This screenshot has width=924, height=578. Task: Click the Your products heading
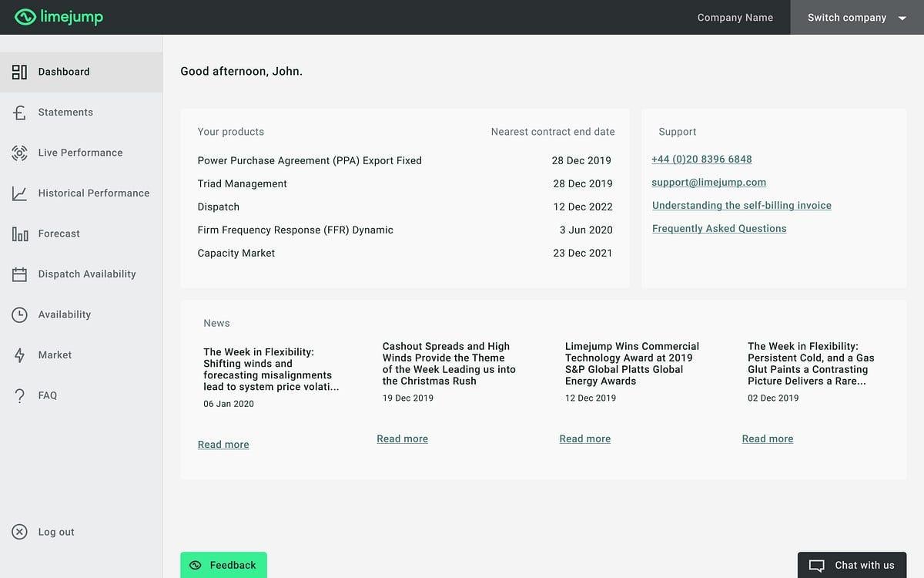[x=231, y=132]
